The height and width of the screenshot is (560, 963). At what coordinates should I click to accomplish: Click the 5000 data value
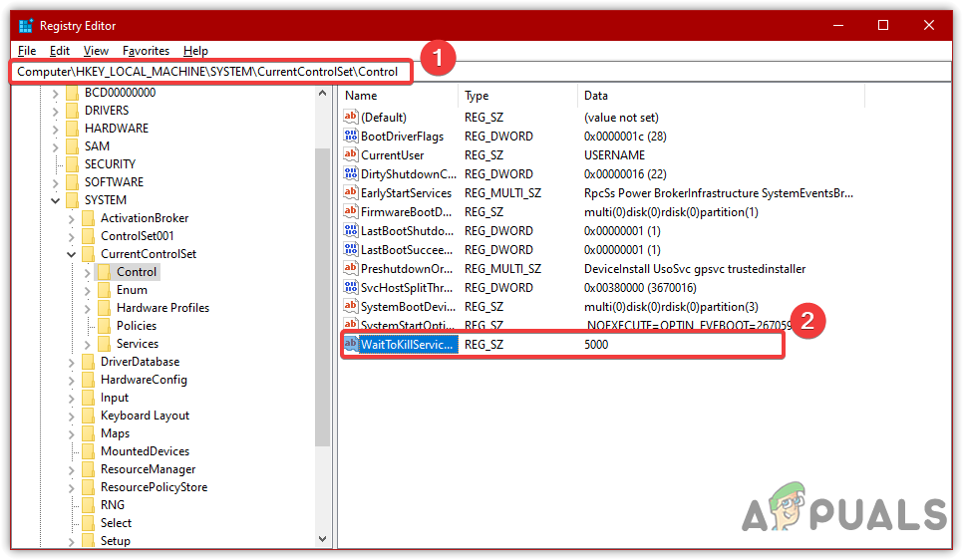[x=596, y=345]
